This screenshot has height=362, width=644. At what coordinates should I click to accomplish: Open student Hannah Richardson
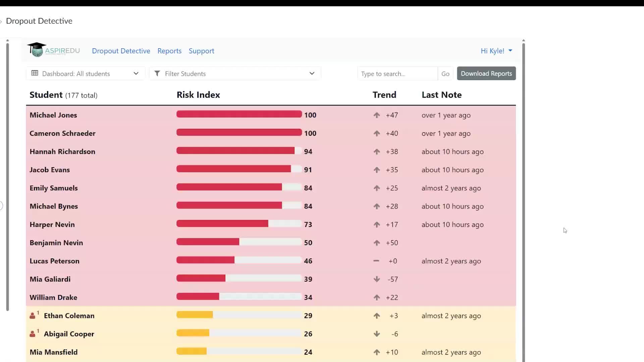tap(62, 152)
